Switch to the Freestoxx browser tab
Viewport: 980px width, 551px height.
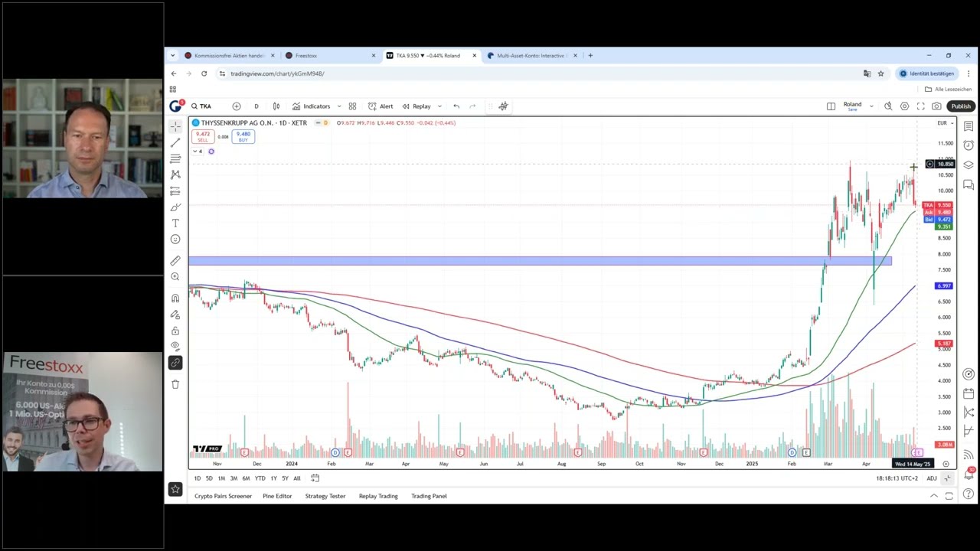coord(330,56)
